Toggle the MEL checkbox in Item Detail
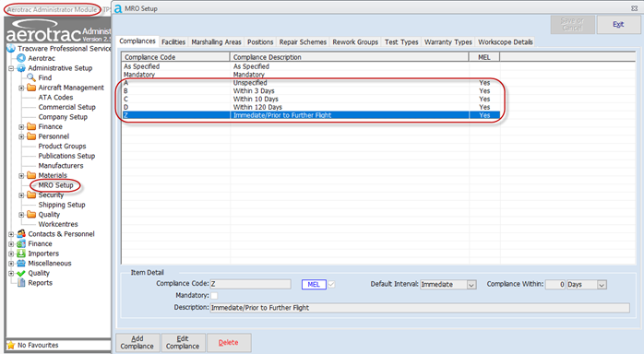 tap(331, 284)
